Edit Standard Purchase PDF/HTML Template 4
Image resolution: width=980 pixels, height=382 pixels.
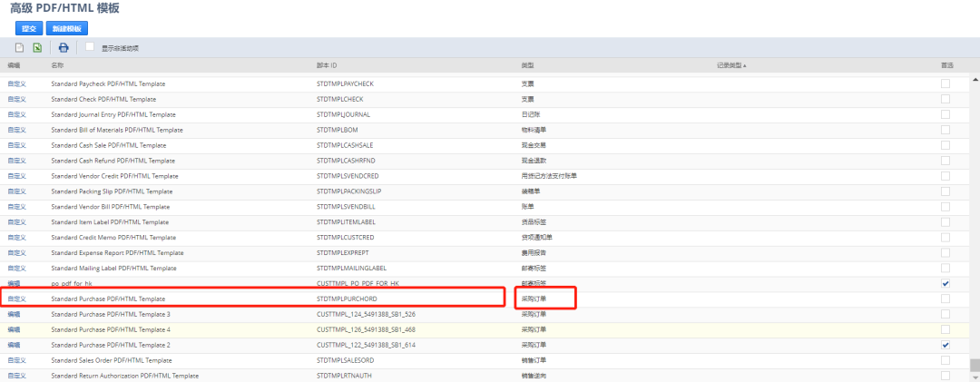14,329
